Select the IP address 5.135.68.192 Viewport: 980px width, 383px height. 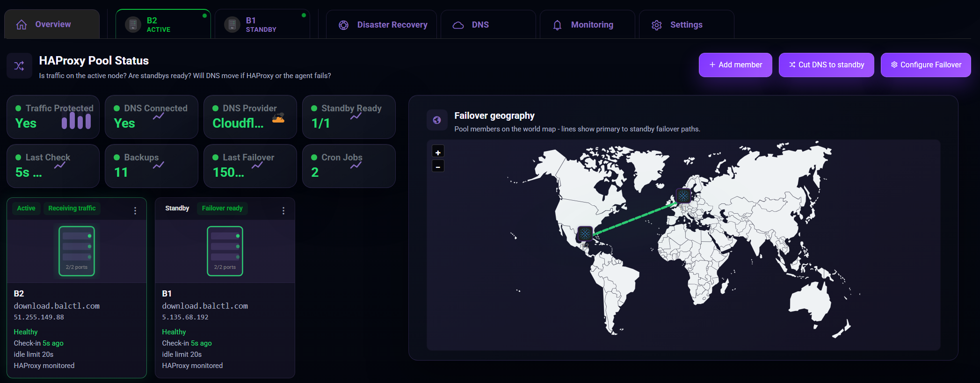[185, 317]
